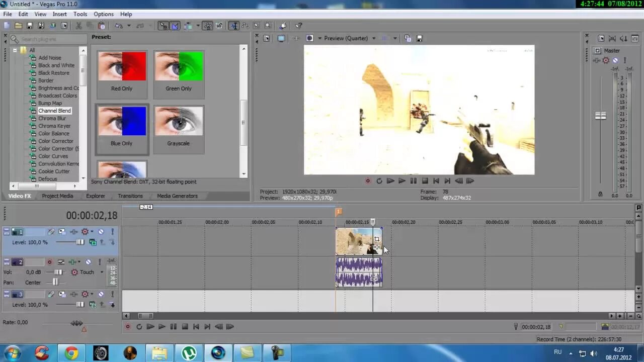Open the Options menu
Screen dimensions: 644x362
pyautogui.click(x=104, y=14)
